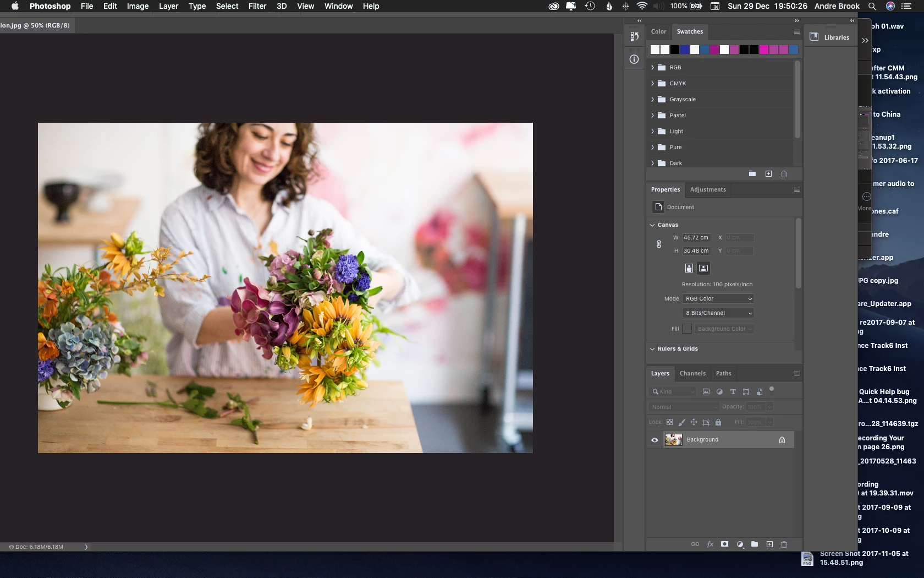Viewport: 924px width, 578px height.
Task: Filter layers by adjustment layers
Action: (719, 392)
